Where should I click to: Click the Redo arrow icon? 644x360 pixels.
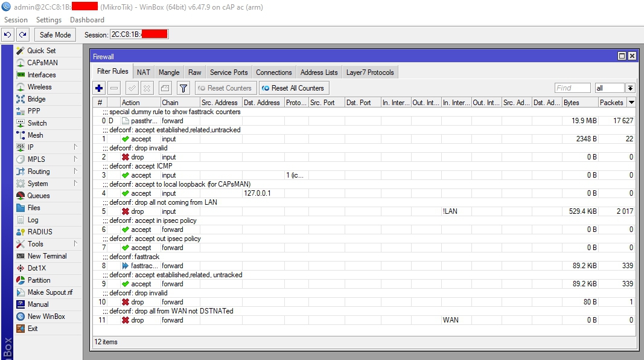click(x=23, y=35)
